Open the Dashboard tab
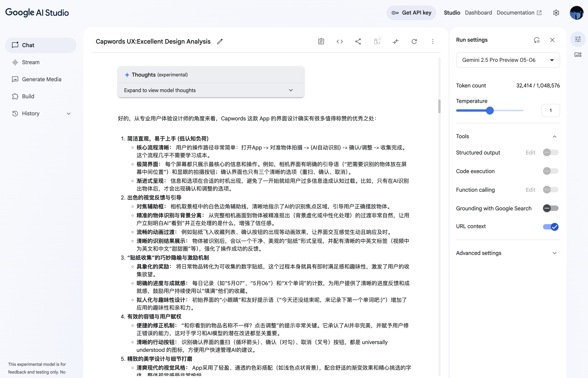 pos(478,13)
